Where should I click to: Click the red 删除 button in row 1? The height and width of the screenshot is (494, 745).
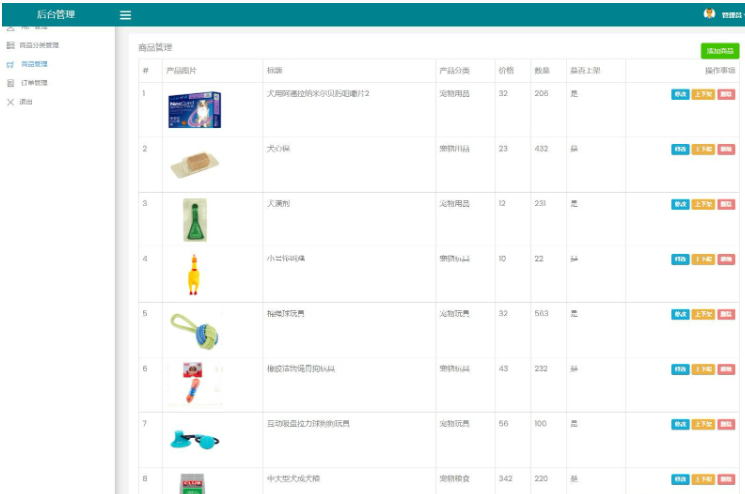(x=726, y=94)
